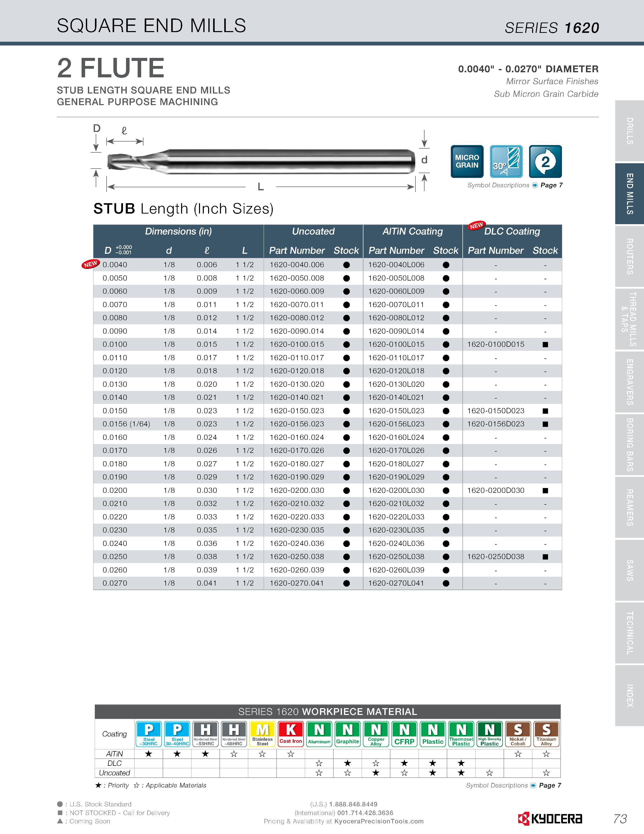644x834 pixels.
Task: Click the Uncoated column header
Action: 313,231
